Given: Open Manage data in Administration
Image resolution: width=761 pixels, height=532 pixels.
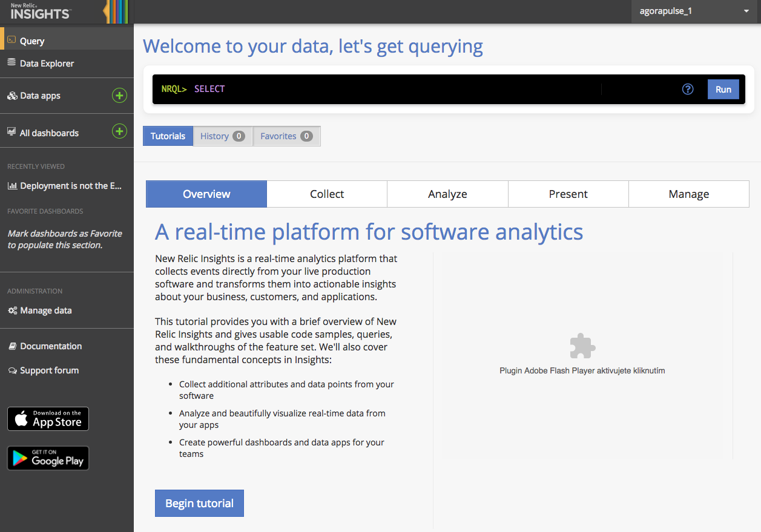Looking at the screenshot, I should pyautogui.click(x=45, y=310).
